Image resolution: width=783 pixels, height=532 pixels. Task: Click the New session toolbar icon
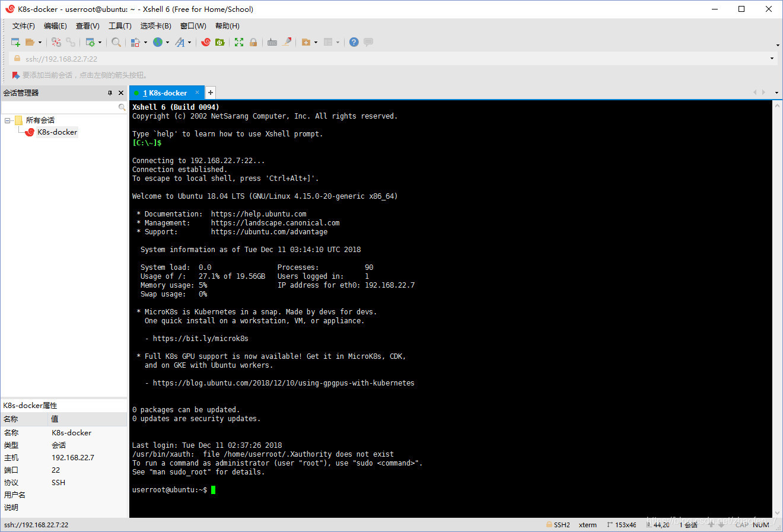pyautogui.click(x=16, y=42)
